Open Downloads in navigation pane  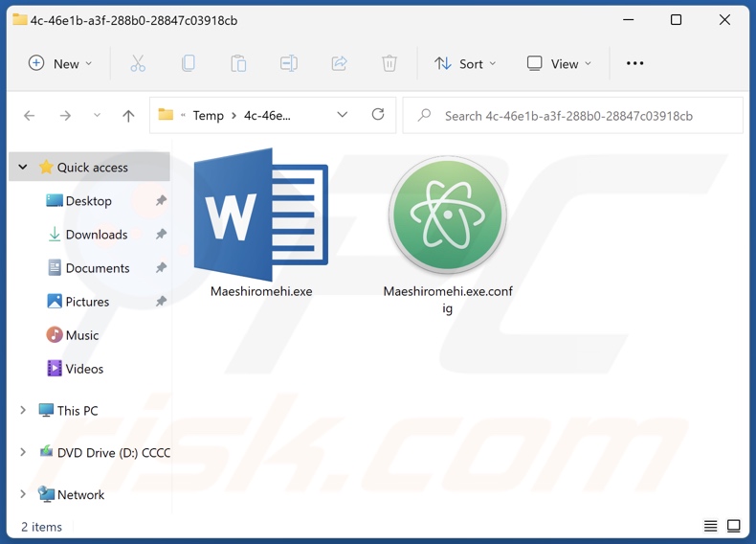97,235
